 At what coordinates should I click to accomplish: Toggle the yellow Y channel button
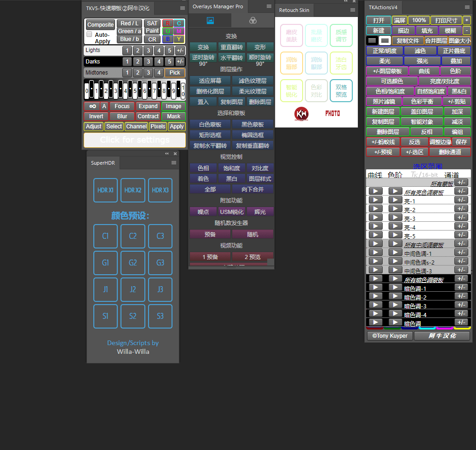tap(179, 39)
